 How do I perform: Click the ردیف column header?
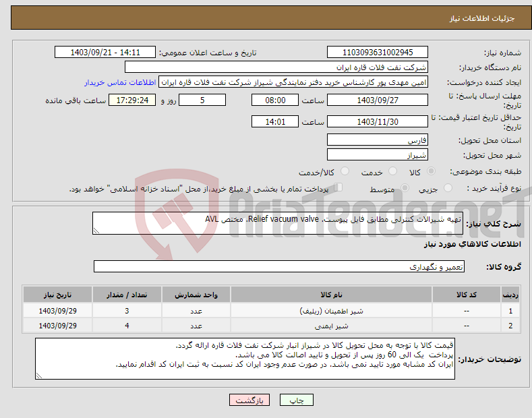510,295
